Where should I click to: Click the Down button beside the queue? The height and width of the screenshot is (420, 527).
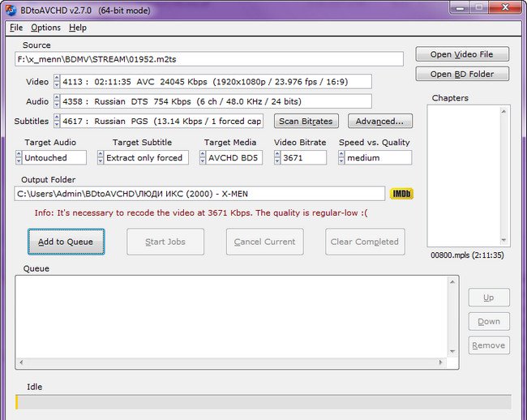click(489, 322)
